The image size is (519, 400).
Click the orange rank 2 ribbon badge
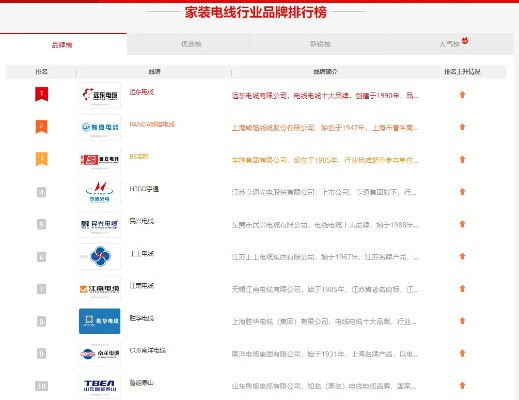pos(42,126)
